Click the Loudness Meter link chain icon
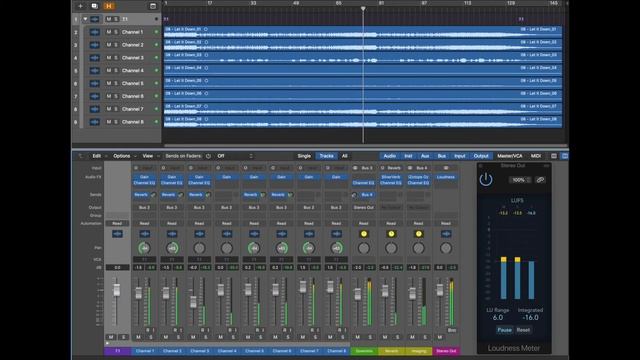This screenshot has width=640, height=360. [x=540, y=180]
